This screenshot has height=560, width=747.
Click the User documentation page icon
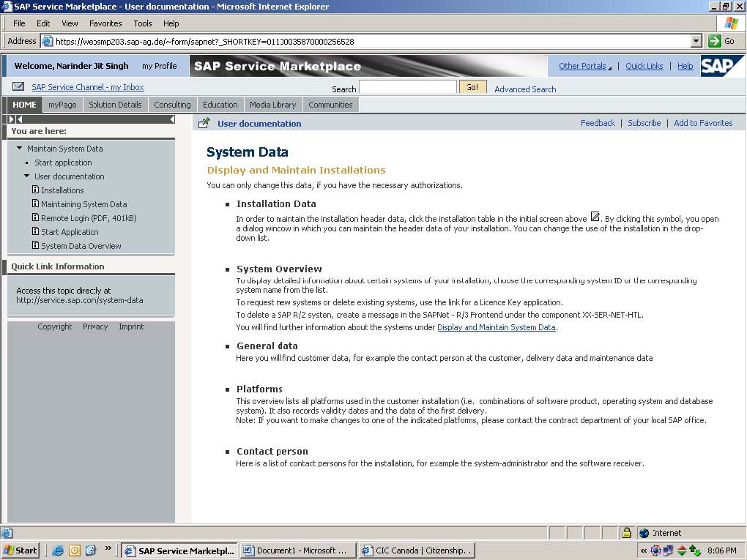click(204, 123)
